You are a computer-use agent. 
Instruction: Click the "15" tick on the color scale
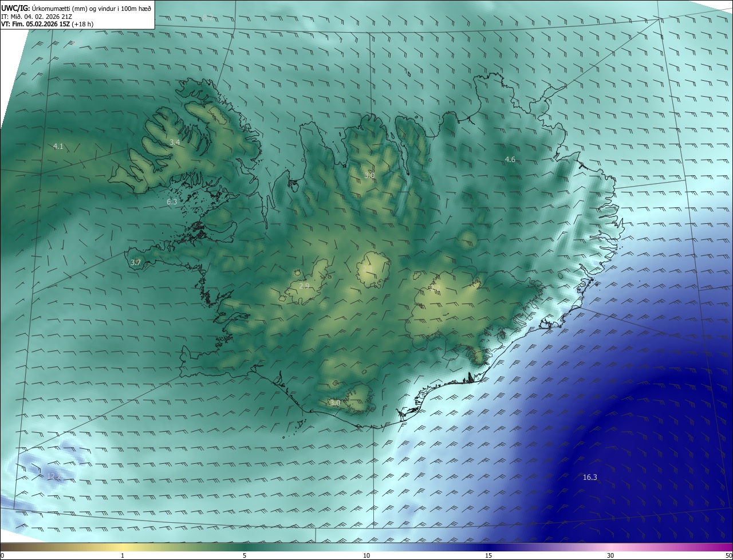(488, 555)
